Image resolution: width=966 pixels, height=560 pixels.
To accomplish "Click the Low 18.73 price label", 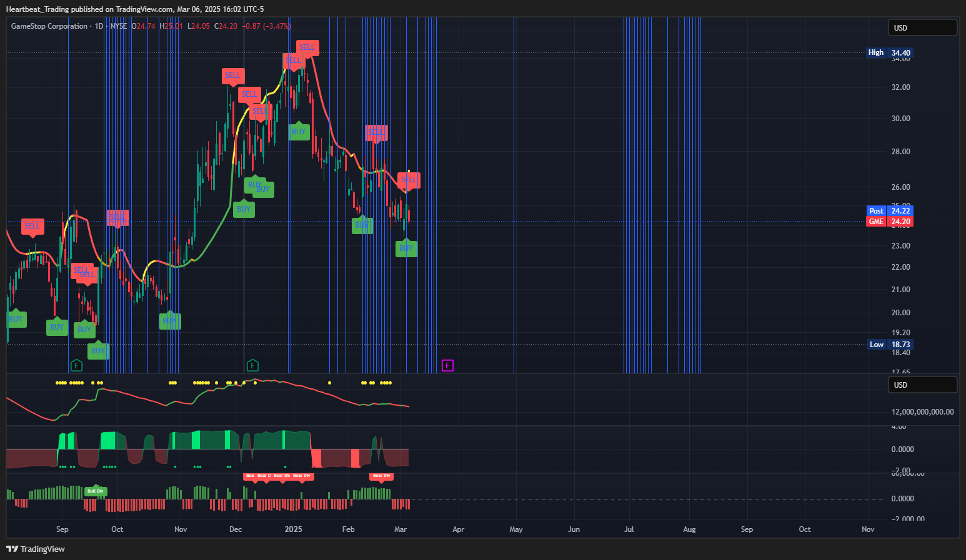I will pyautogui.click(x=890, y=345).
